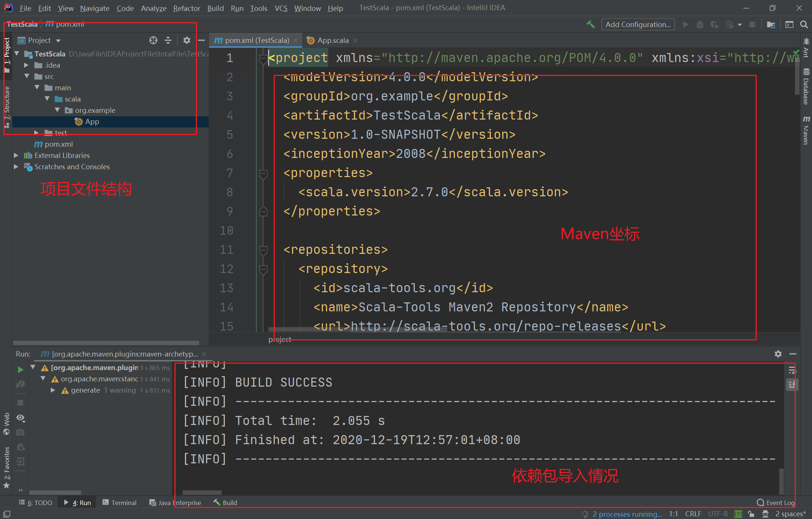Screen dimensions: 812x519
Task: Click the Run with Coverage icon
Action: [714, 24]
